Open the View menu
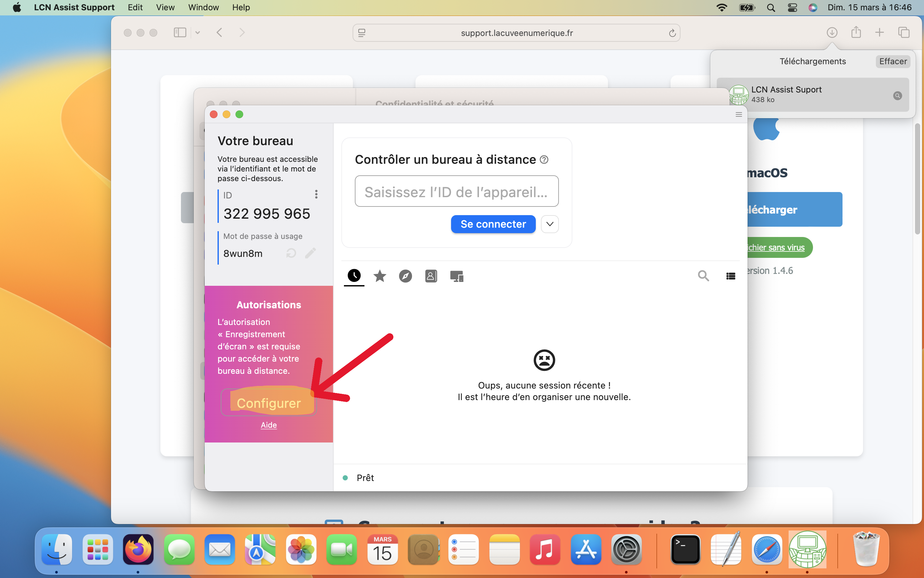 click(165, 7)
